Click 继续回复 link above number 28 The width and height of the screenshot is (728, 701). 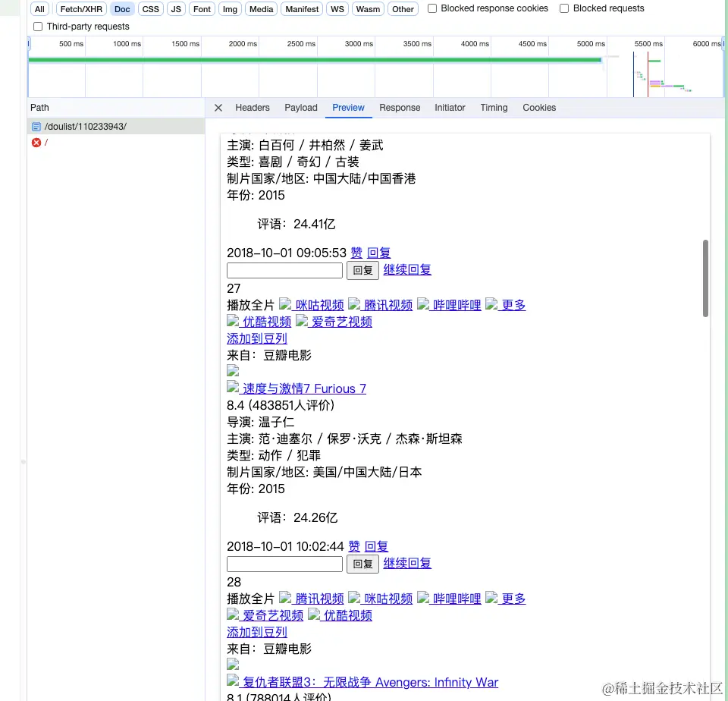pos(407,563)
